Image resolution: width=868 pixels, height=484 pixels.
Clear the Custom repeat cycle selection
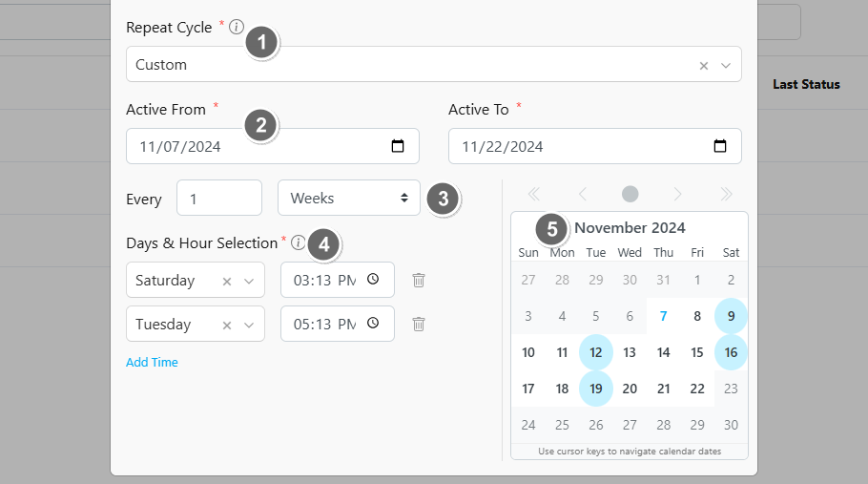click(704, 66)
